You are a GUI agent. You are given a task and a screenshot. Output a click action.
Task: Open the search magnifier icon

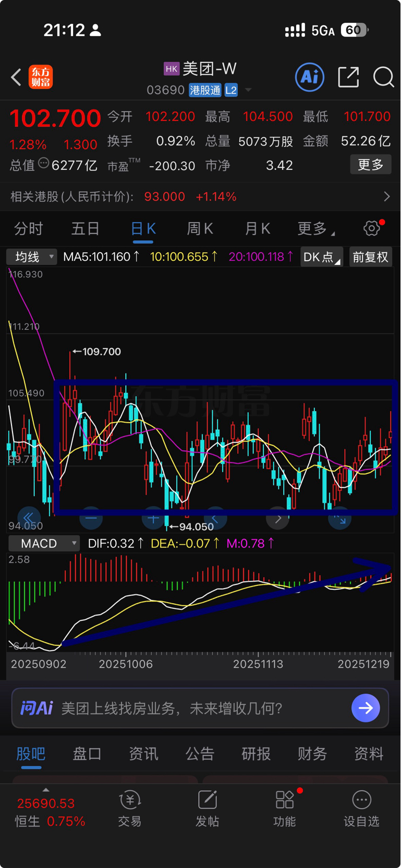point(383,77)
